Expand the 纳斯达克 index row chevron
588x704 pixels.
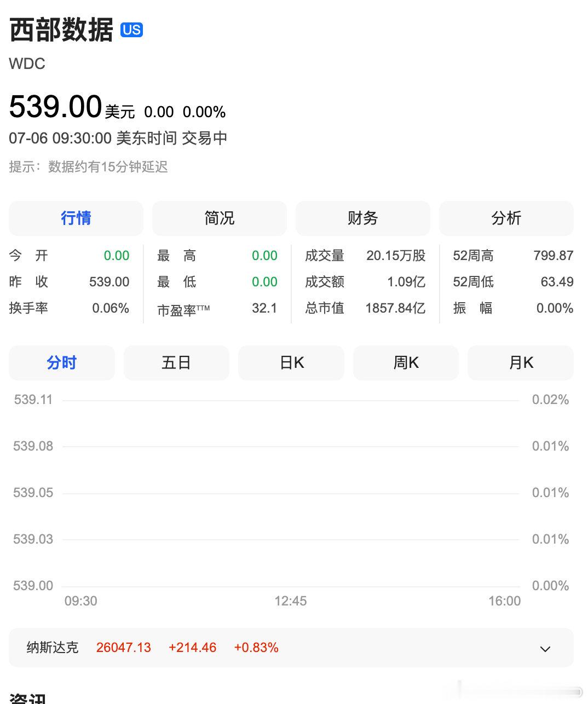[x=545, y=649]
